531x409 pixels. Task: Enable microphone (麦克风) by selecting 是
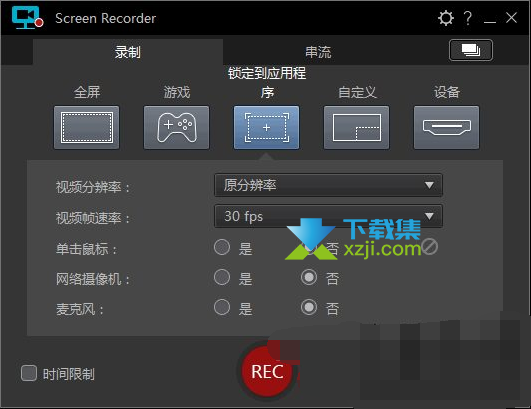click(x=222, y=307)
